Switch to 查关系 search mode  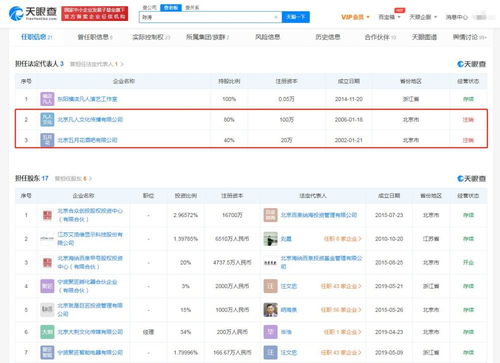click(x=192, y=7)
